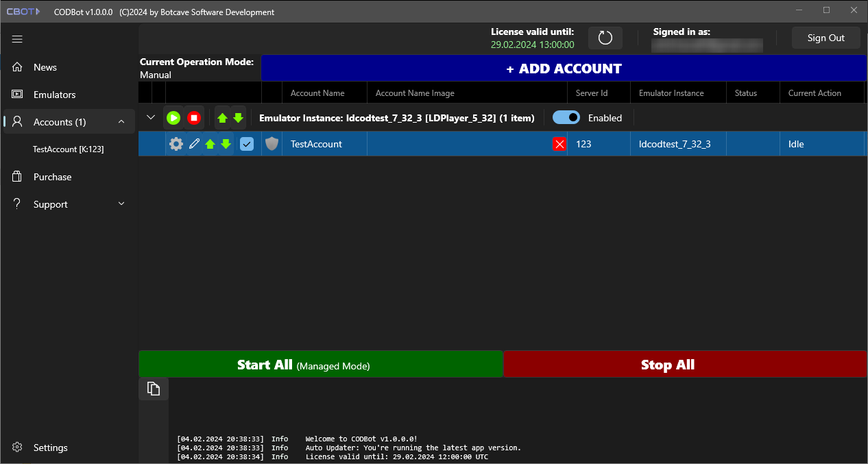Uncheck the TestAccount row checkbox

coord(247,144)
